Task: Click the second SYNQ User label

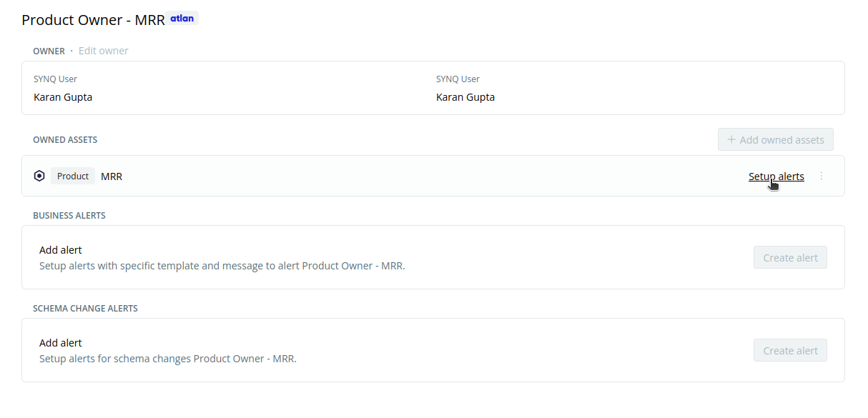Action: [458, 79]
